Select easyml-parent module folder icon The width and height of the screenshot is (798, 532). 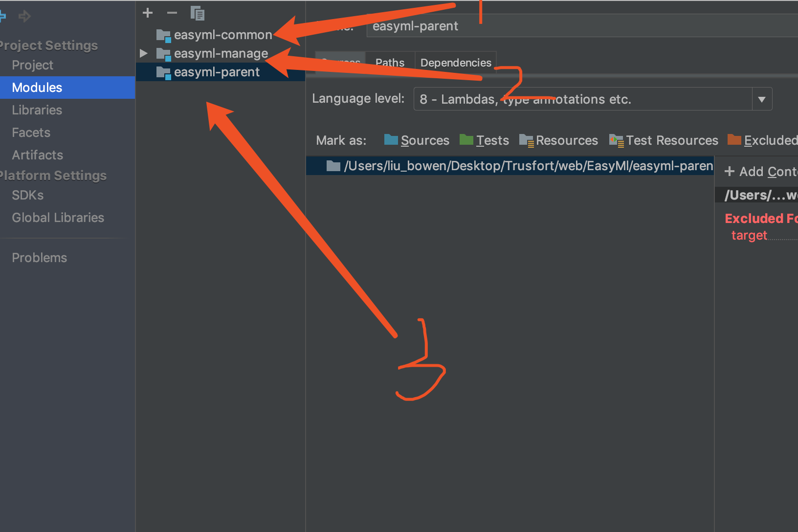pyautogui.click(x=163, y=72)
